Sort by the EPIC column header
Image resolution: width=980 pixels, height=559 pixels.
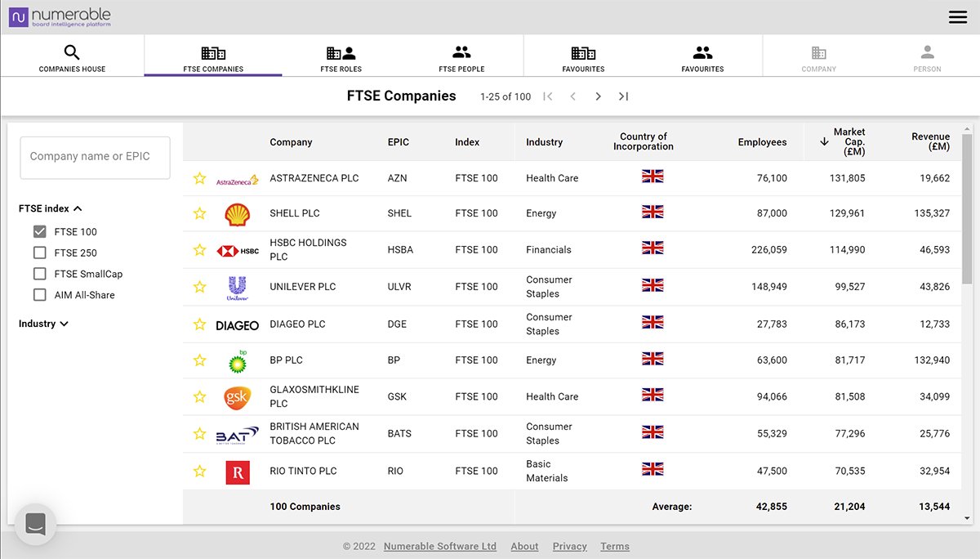399,142
